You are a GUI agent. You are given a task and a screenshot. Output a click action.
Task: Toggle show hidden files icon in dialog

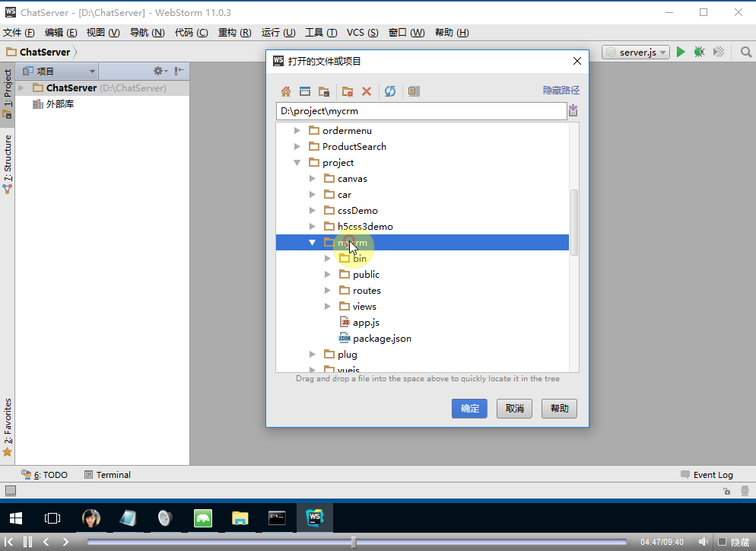(414, 91)
